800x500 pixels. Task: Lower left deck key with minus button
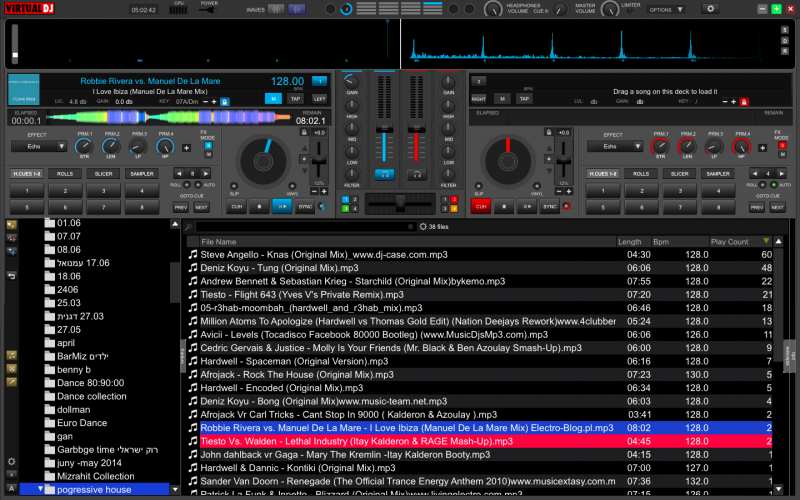(x=205, y=102)
